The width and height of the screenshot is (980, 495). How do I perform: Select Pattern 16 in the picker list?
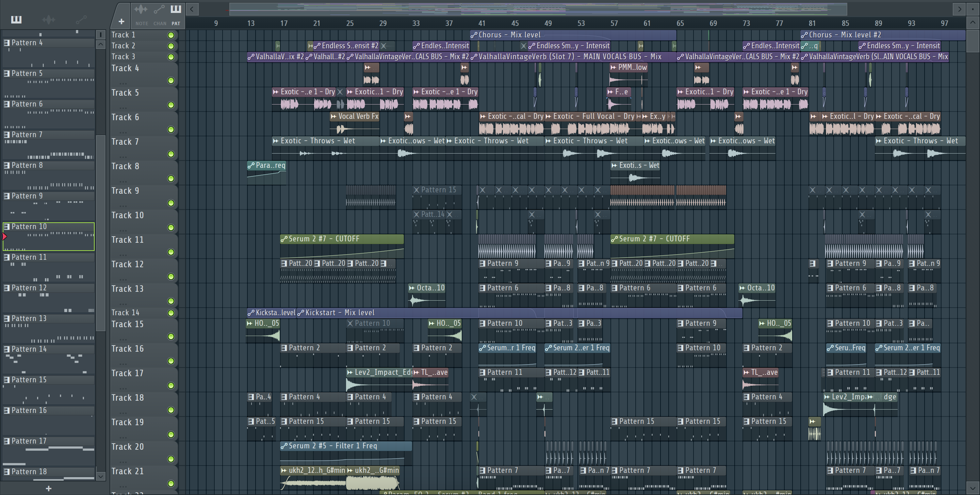[x=49, y=420]
